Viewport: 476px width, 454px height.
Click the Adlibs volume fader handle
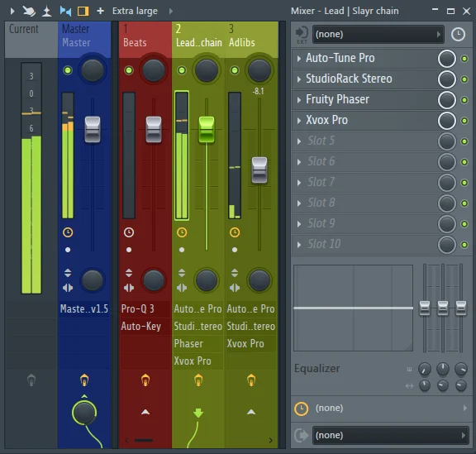(x=259, y=170)
